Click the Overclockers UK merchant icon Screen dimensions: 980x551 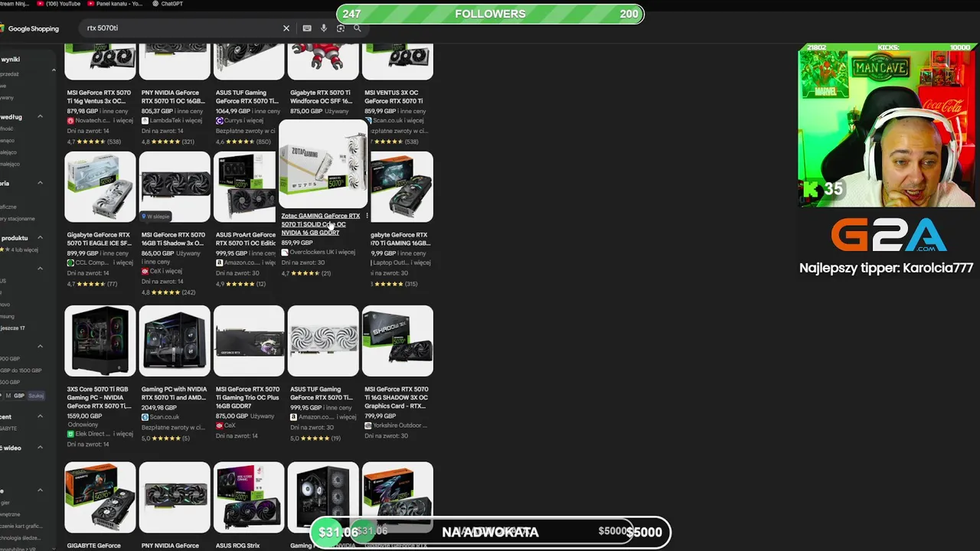tap(284, 253)
